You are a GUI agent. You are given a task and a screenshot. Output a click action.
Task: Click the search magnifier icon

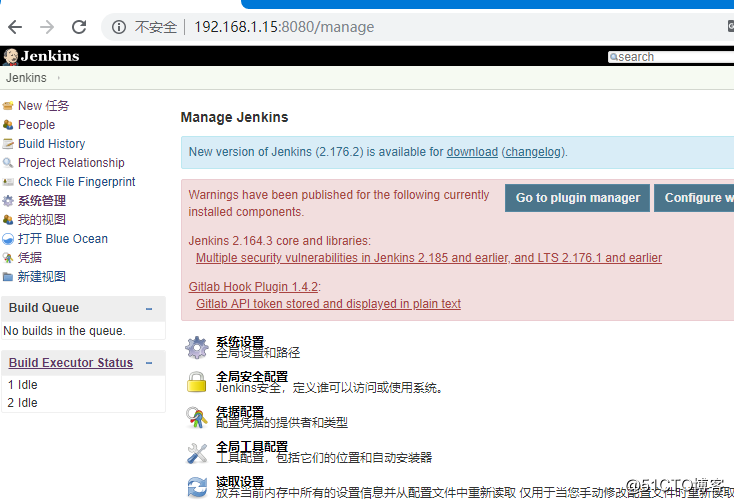[x=613, y=57]
